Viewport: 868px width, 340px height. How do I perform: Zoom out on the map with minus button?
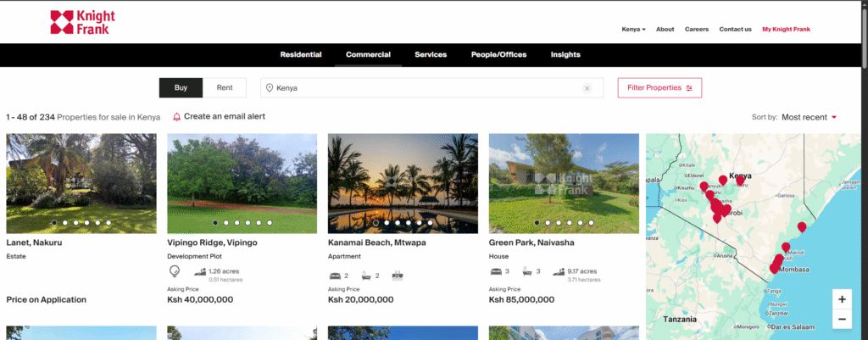[x=841, y=320]
